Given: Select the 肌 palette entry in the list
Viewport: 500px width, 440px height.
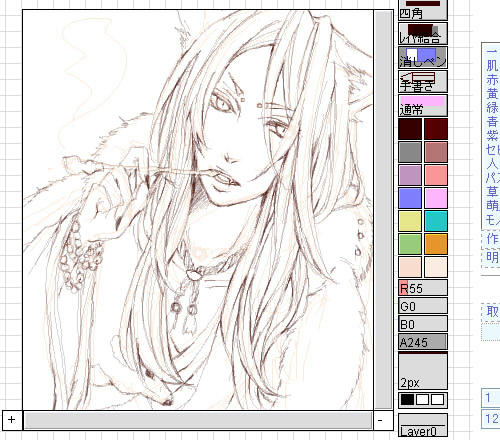Looking at the screenshot, I should click(493, 66).
